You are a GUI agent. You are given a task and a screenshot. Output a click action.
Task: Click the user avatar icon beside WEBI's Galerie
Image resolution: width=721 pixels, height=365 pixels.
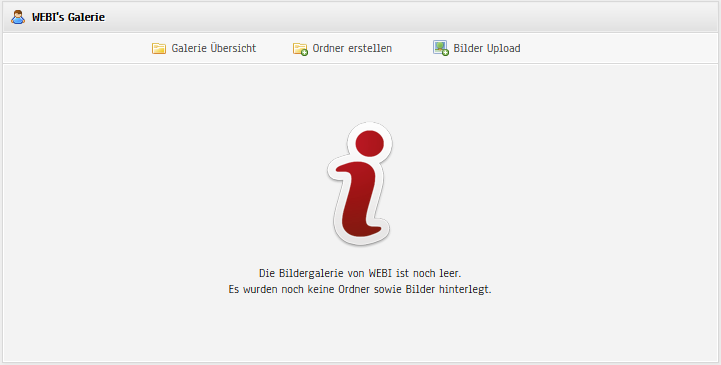pos(18,17)
